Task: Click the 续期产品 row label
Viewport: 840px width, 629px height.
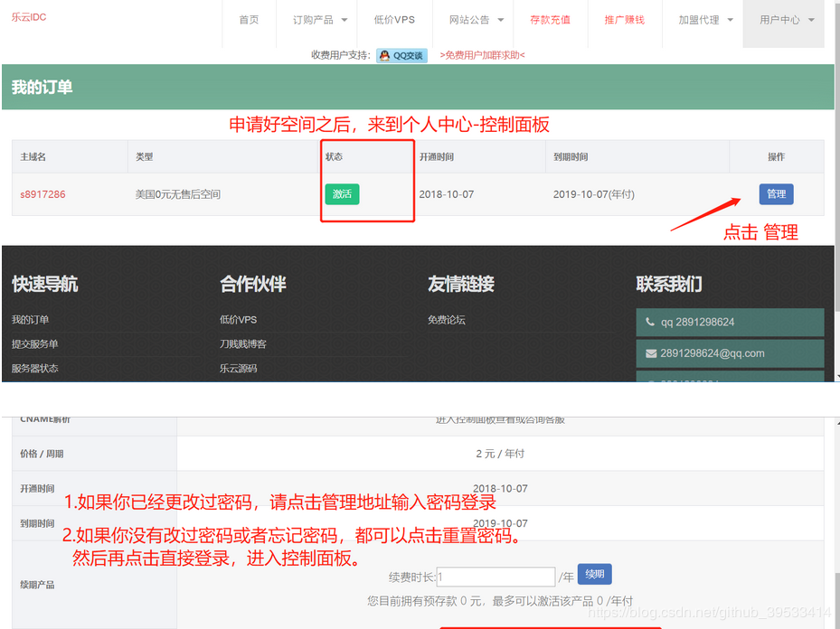Action: [37, 585]
